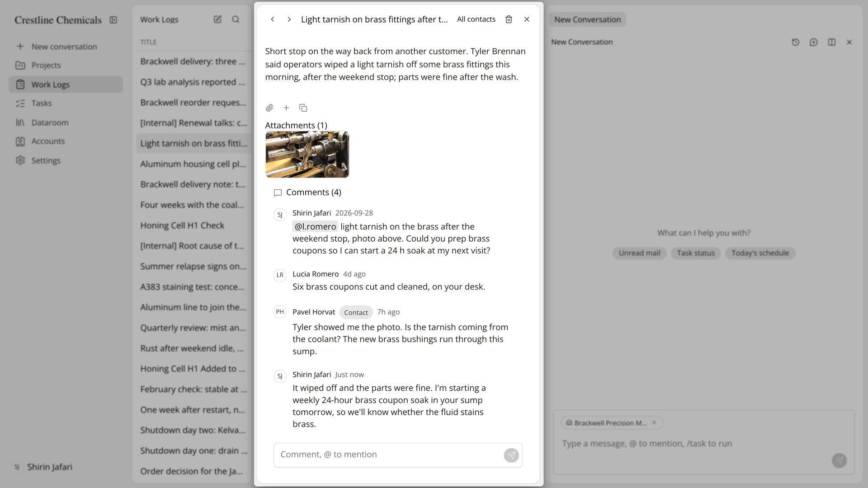868x488 pixels.
Task: Toggle split view in conversation panel
Action: pyautogui.click(x=832, y=42)
